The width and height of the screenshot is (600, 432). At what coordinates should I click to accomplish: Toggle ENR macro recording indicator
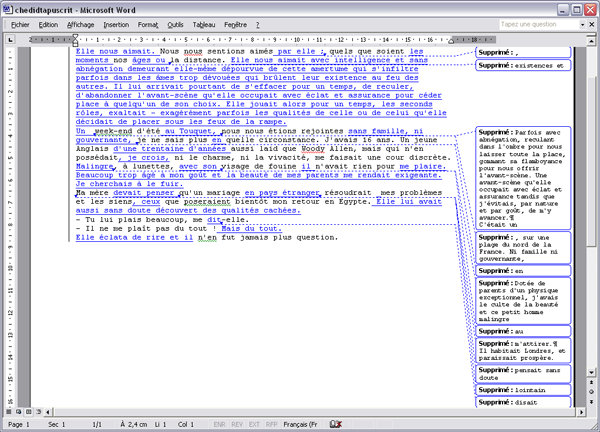219,424
